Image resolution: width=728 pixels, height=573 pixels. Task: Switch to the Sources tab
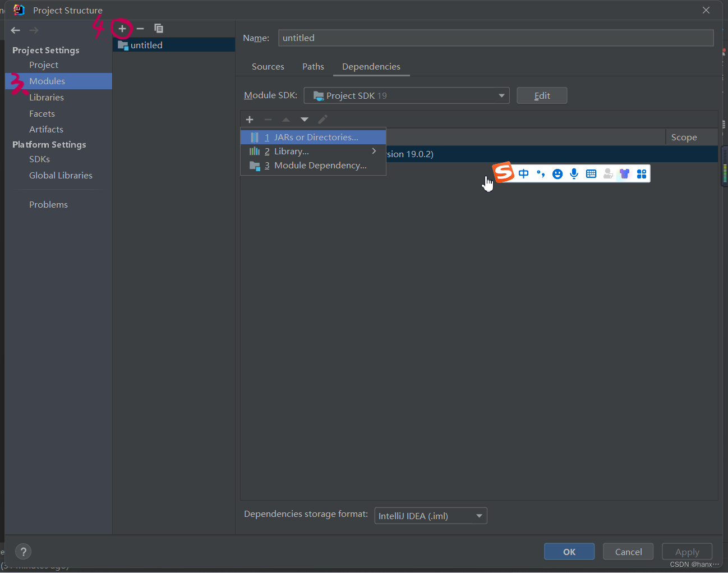[268, 66]
